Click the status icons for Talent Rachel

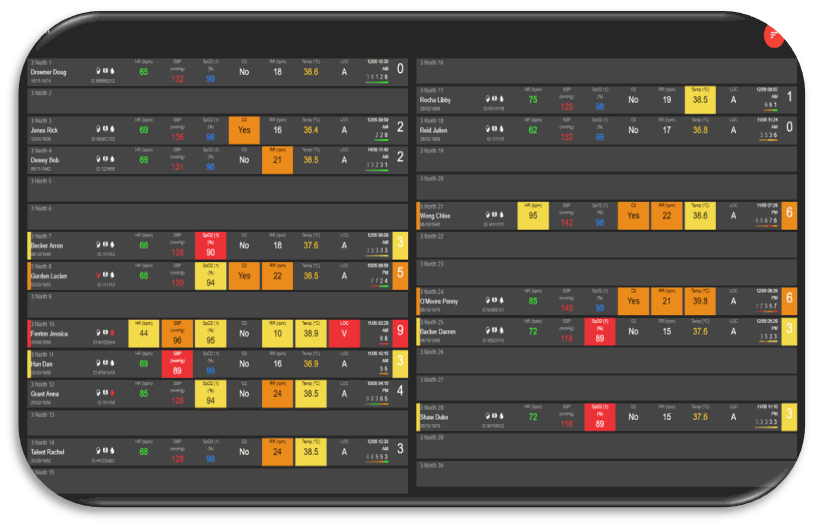pos(102,451)
